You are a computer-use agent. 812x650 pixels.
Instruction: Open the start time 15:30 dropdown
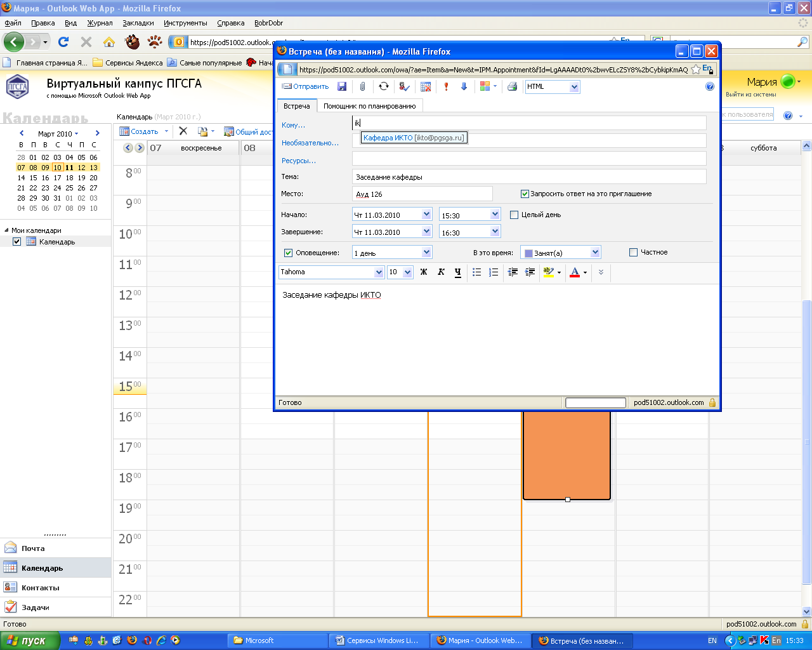pyautogui.click(x=495, y=215)
